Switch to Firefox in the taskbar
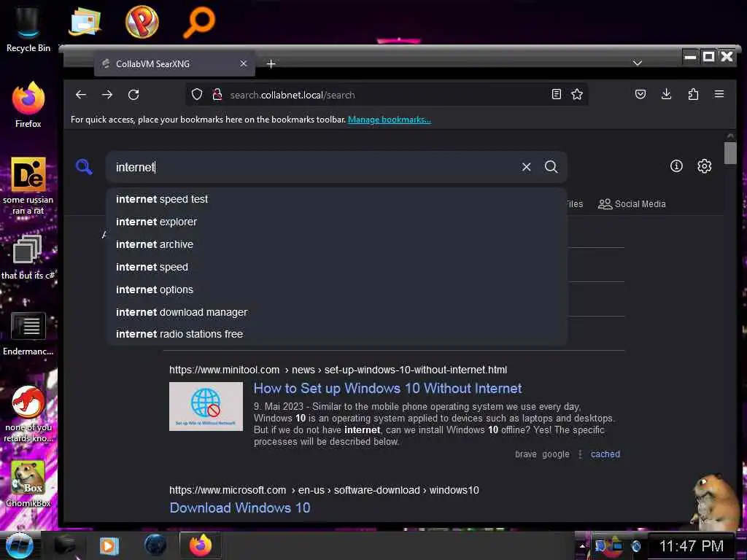This screenshot has width=747, height=560. coord(201,545)
